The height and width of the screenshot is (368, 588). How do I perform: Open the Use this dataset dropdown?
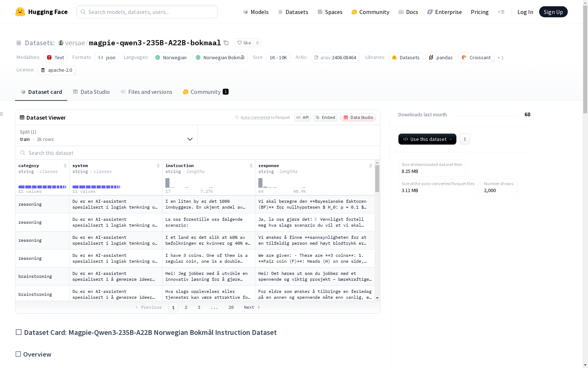pyautogui.click(x=427, y=139)
